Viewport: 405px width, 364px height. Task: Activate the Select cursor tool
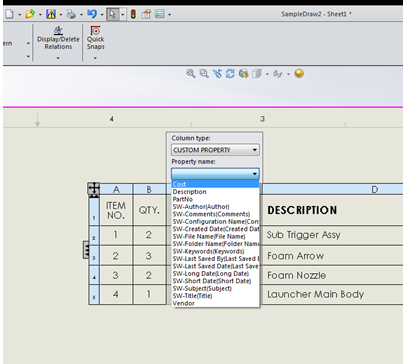(x=113, y=14)
